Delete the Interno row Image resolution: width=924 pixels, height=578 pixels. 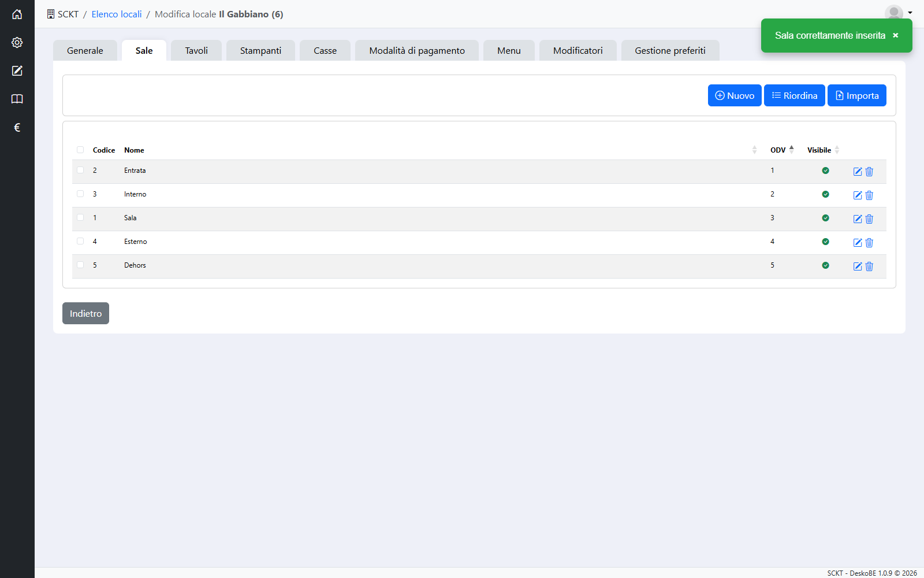869,195
